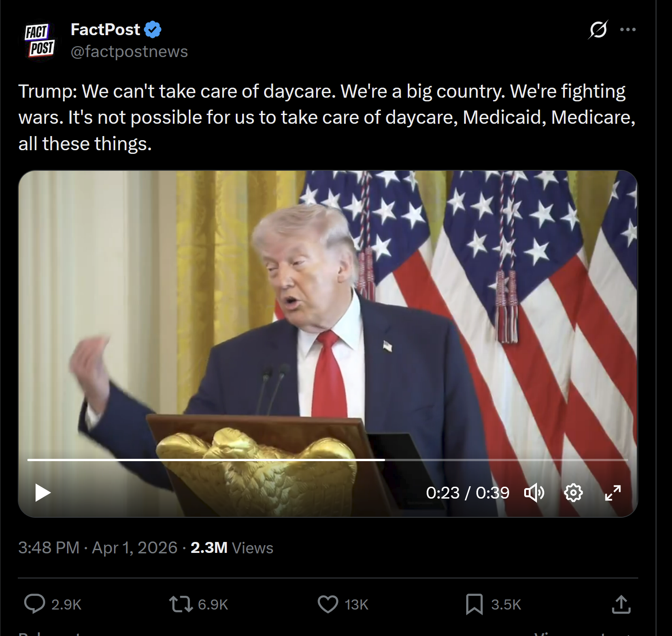The width and height of the screenshot is (672, 636).
Task: Play the video
Action: click(x=43, y=493)
